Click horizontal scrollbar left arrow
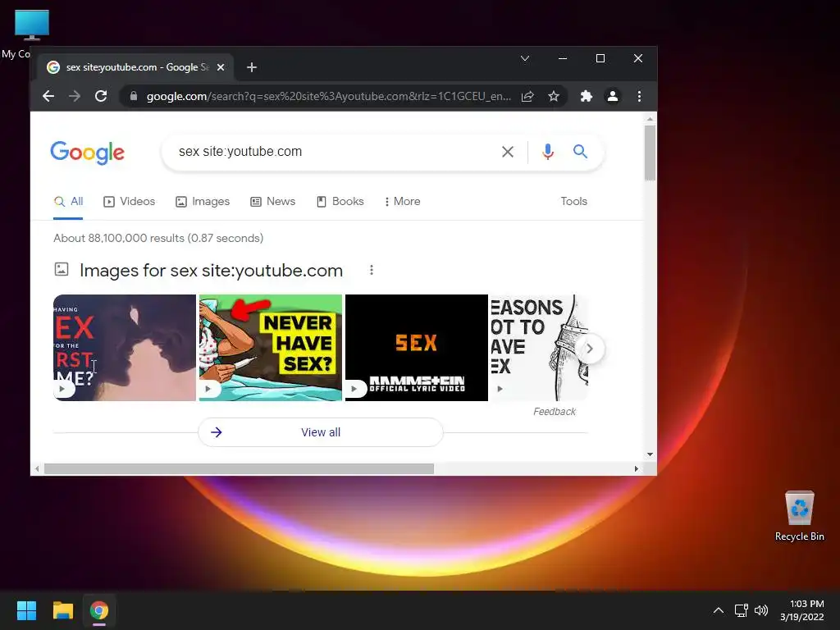The image size is (840, 630). click(x=36, y=468)
